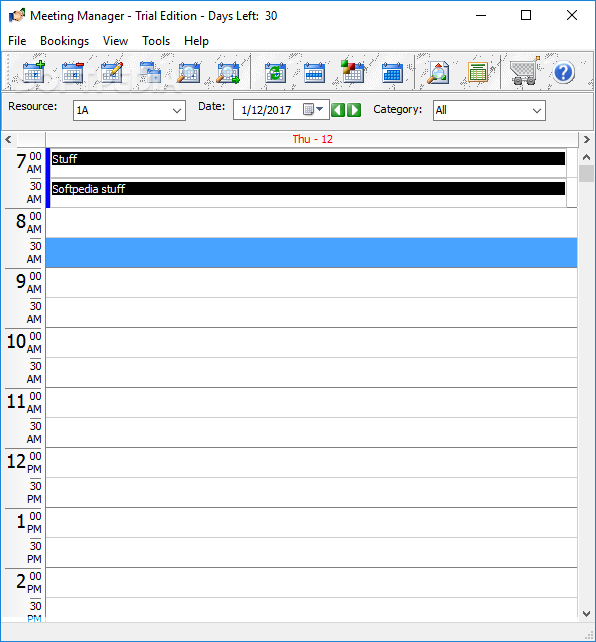Click the colored blocks calendar icon
Screen dimensions: 596x642
pos(352,72)
